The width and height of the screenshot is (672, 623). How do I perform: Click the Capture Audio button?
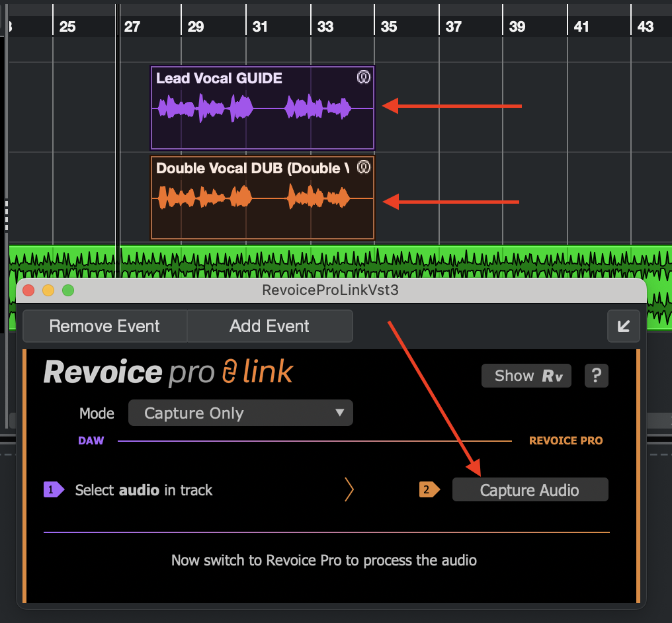tap(530, 490)
